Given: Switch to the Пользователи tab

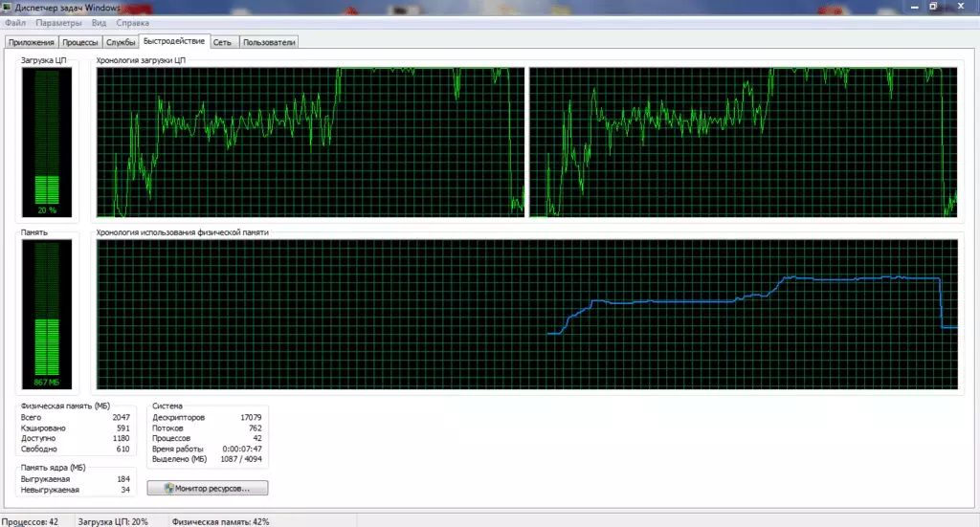Looking at the screenshot, I should click(x=269, y=42).
